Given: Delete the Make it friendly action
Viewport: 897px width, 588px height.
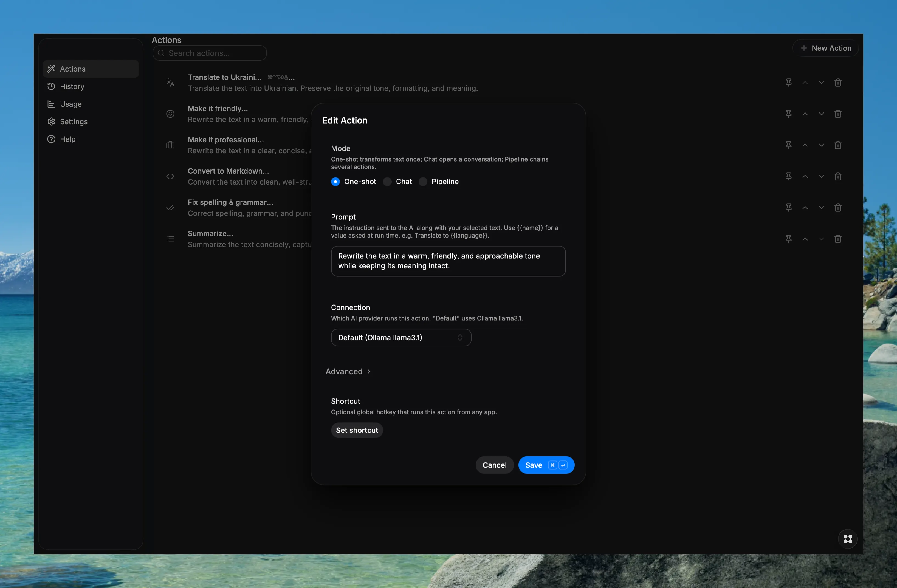Looking at the screenshot, I should [x=838, y=114].
